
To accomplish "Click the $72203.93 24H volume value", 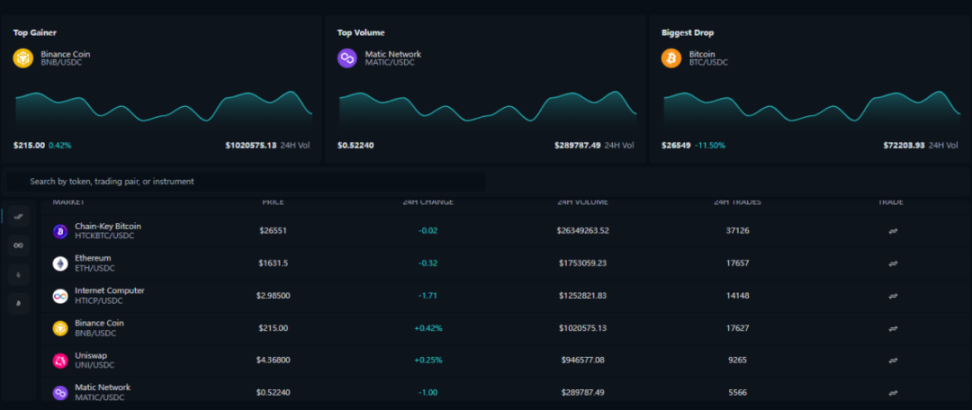I will pos(904,146).
